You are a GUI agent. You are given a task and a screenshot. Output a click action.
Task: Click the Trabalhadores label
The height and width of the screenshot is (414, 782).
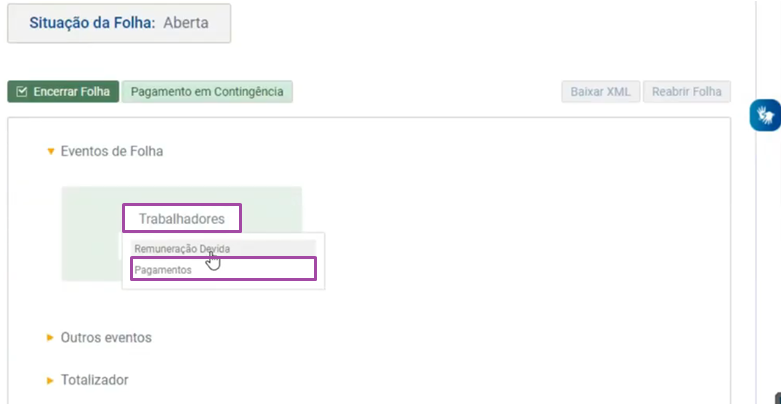182,218
